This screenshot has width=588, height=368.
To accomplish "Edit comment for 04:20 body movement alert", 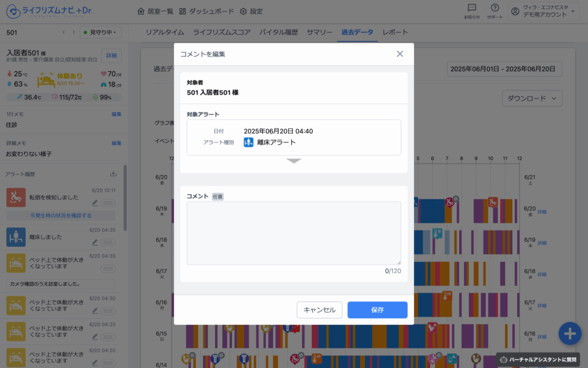I will [x=95, y=363].
